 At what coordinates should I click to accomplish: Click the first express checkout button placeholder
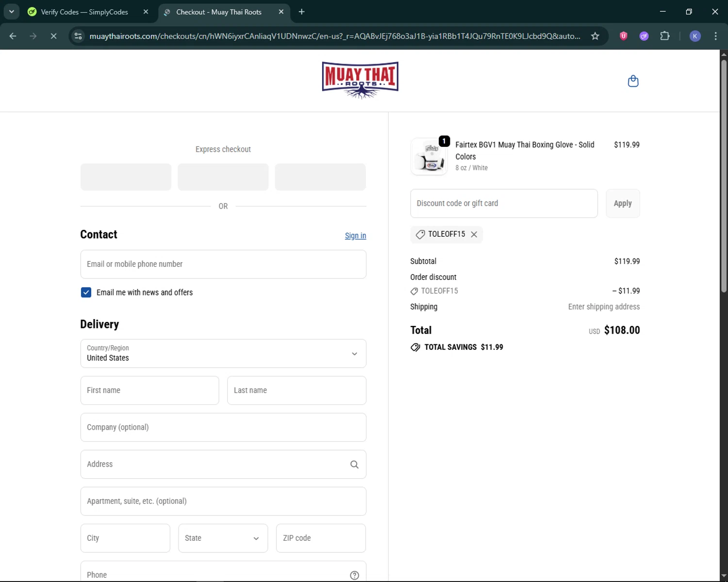pyautogui.click(x=126, y=177)
